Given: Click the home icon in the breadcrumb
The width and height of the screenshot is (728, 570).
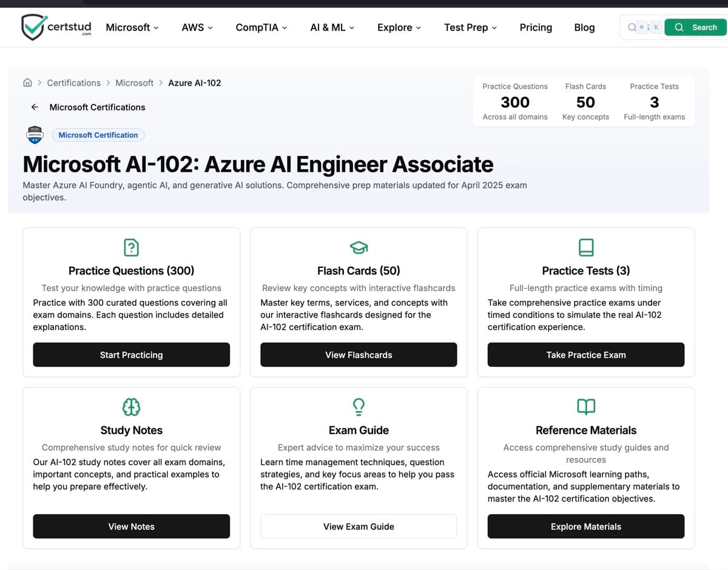Looking at the screenshot, I should (27, 82).
